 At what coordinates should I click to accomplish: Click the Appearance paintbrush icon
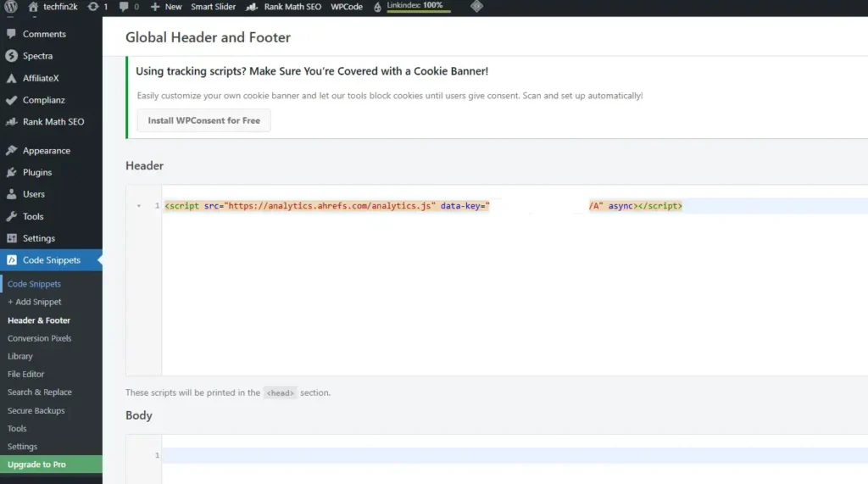[12, 151]
